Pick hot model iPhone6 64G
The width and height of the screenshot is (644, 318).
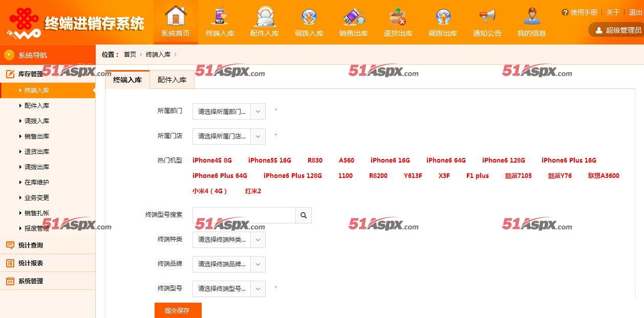coord(446,160)
